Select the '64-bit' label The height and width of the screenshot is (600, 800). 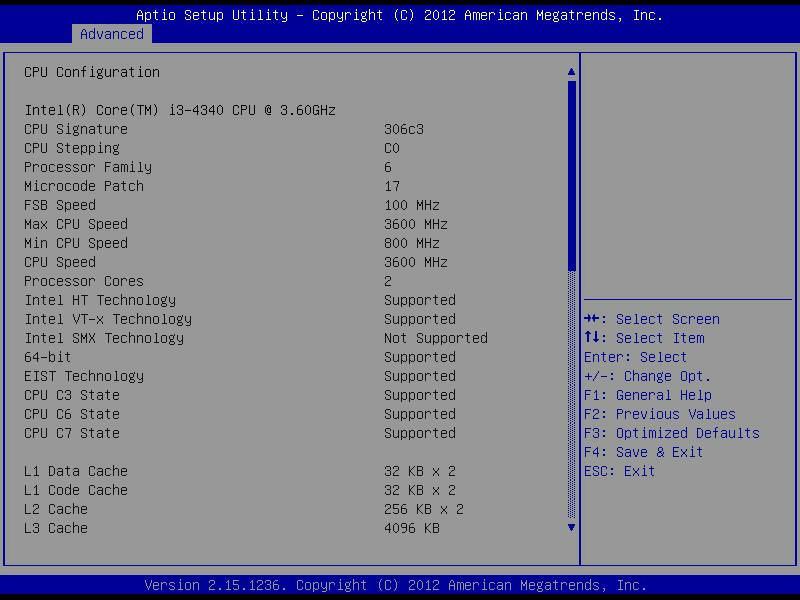pyautogui.click(x=47, y=357)
